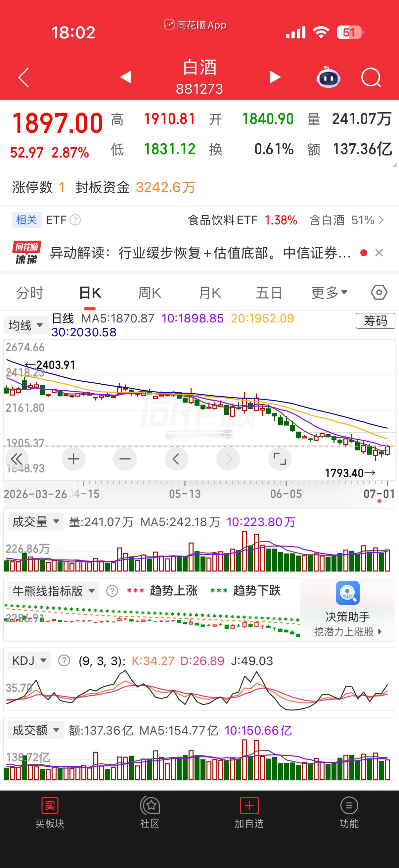
Task: Dismiss the 异动解读 news banner
Action: [x=379, y=253]
